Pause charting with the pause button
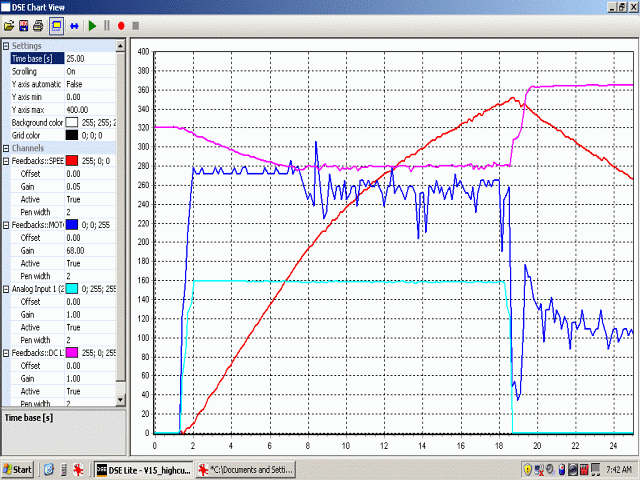 pos(107,24)
